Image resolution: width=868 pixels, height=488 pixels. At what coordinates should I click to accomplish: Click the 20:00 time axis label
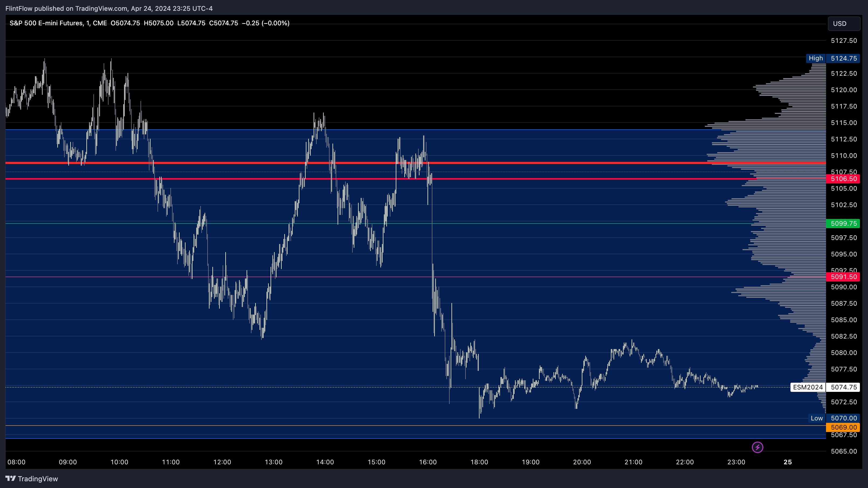[x=582, y=462]
